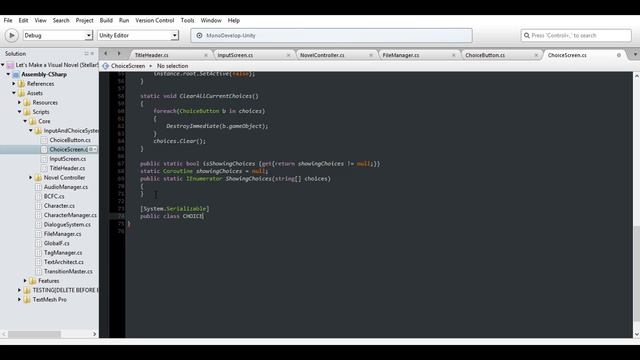This screenshot has width=640, height=360.
Task: Focus the 'Press Control+,' search field
Action: [576, 36]
